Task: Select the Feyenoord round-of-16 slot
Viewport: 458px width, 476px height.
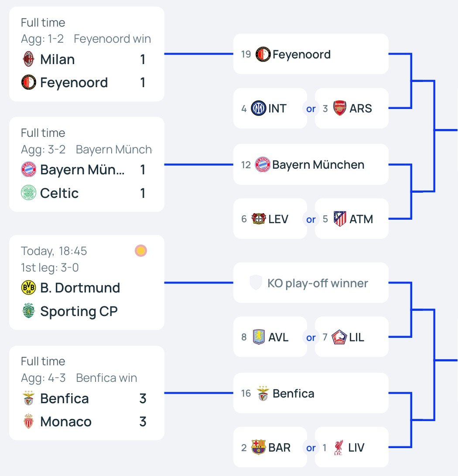Action: [311, 54]
